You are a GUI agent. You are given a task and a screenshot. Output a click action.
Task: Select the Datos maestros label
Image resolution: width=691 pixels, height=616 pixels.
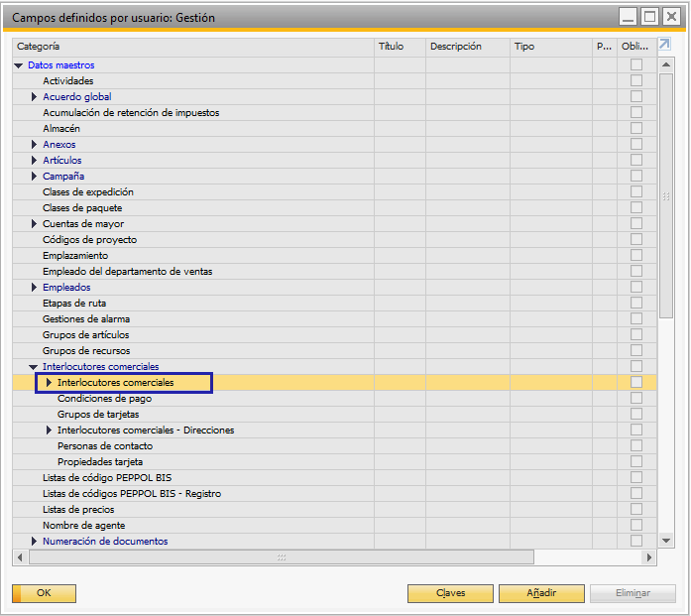tap(61, 64)
